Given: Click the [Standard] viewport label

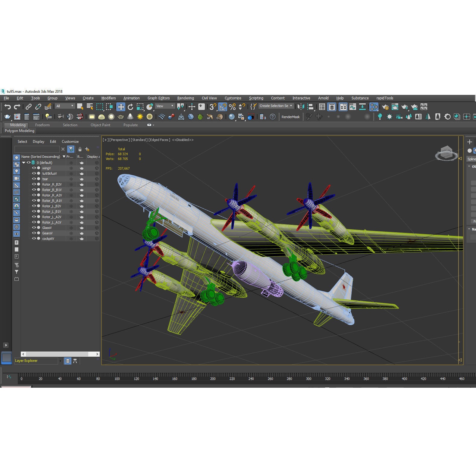Looking at the screenshot, I should click(139, 140).
